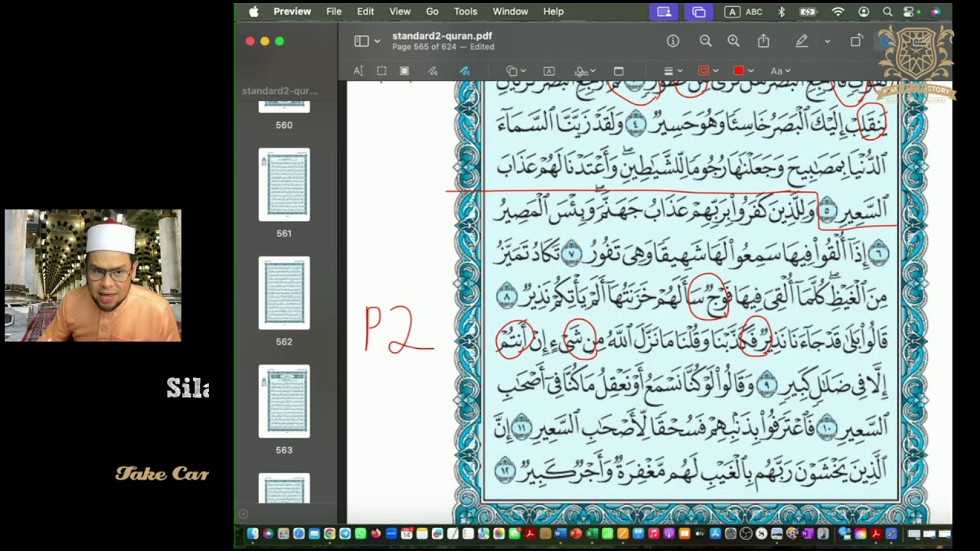
Task: Open the Shapes dropdown
Action: point(516,71)
